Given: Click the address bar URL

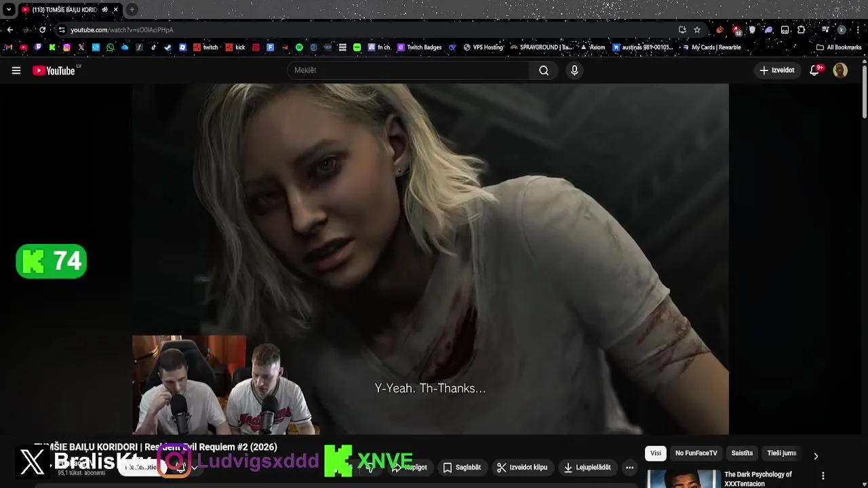Looking at the screenshot, I should (x=122, y=30).
